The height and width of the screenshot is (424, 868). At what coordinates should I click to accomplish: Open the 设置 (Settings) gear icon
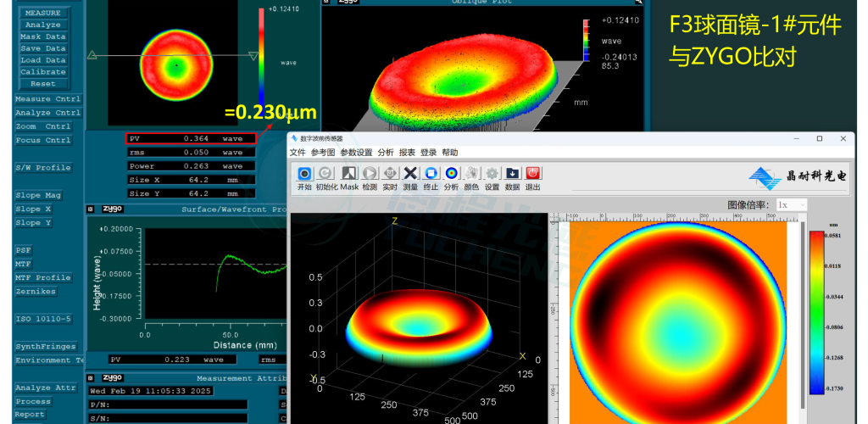point(492,173)
